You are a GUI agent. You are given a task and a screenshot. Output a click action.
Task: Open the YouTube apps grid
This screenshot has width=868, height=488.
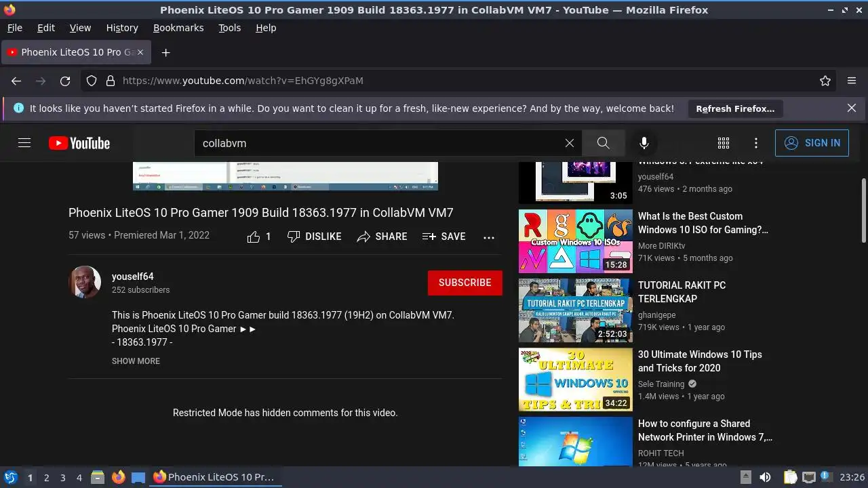[724, 143]
